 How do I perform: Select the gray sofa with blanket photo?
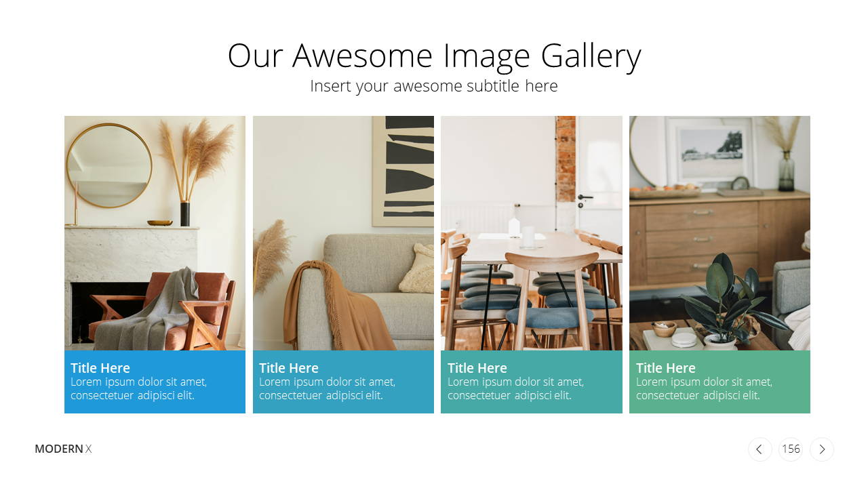343,233
